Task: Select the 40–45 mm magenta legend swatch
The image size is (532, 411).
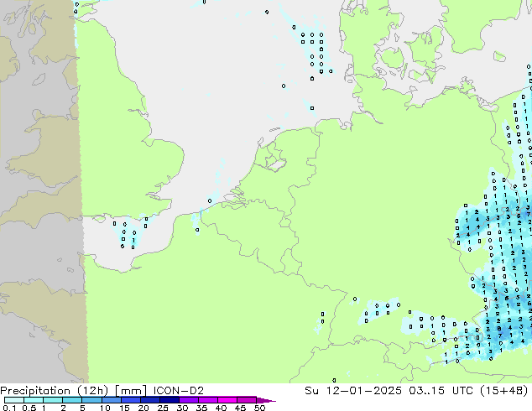Action: [227, 400]
